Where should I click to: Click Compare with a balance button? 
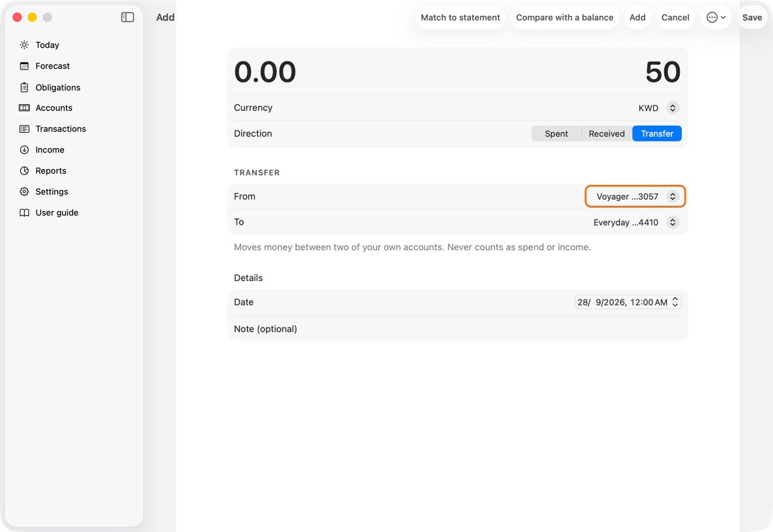click(x=565, y=17)
